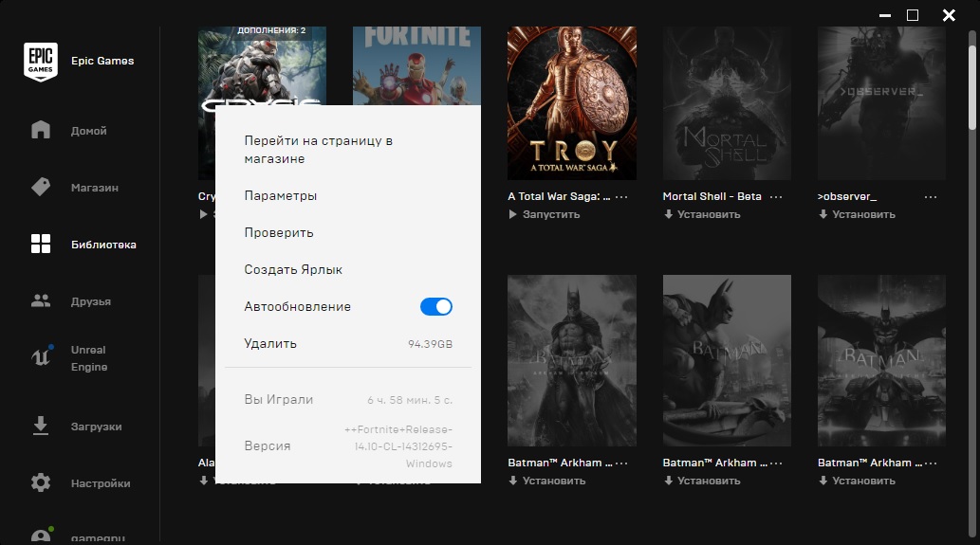The width and height of the screenshot is (980, 545).
Task: Click the Библиотека sidebar label
Action: 103,245
